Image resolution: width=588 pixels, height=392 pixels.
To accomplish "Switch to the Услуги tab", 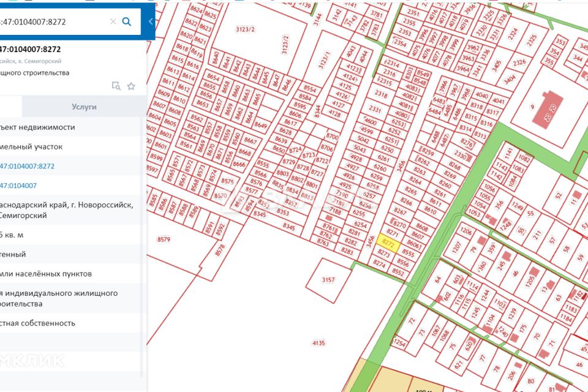I will coord(84,107).
